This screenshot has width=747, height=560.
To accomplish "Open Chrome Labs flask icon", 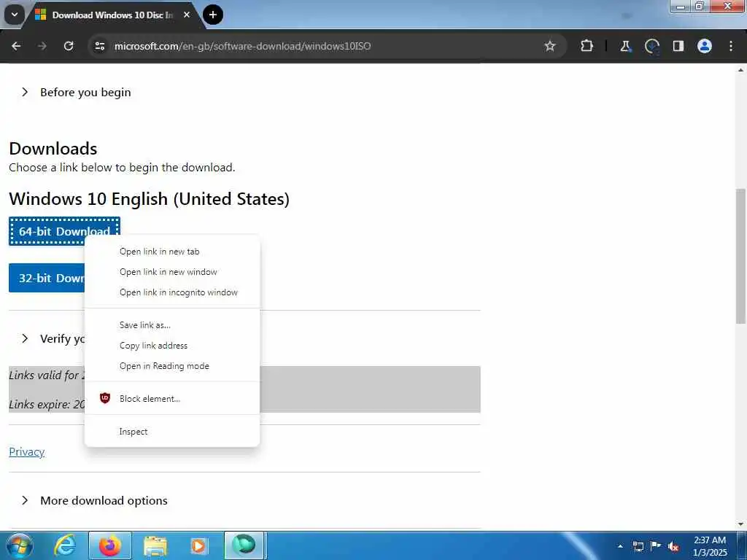I will point(625,46).
